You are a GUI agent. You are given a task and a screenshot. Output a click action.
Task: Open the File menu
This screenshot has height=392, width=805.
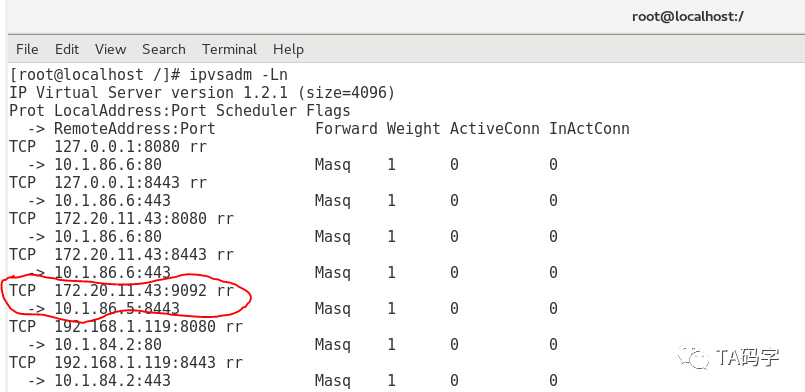point(27,49)
